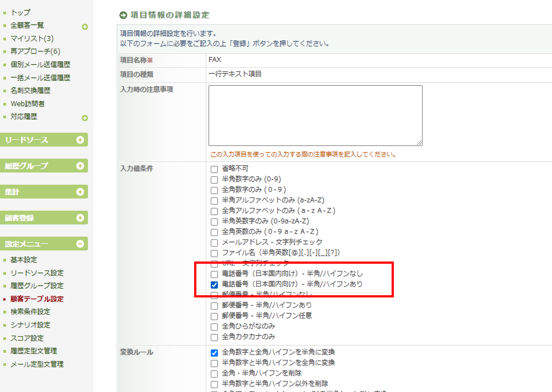Click the minus icon on 設定メニュー header
Screen dimensions: 552x392
tap(80, 244)
